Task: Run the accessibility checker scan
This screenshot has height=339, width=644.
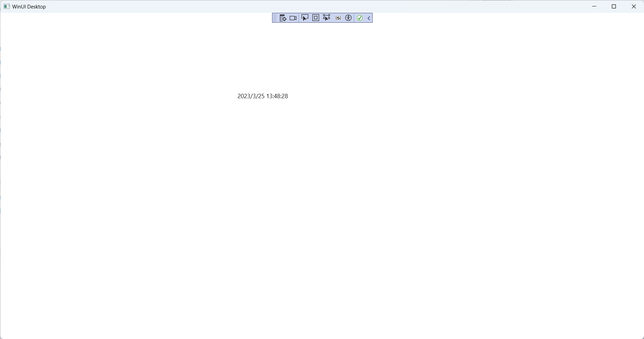Action: (348, 18)
